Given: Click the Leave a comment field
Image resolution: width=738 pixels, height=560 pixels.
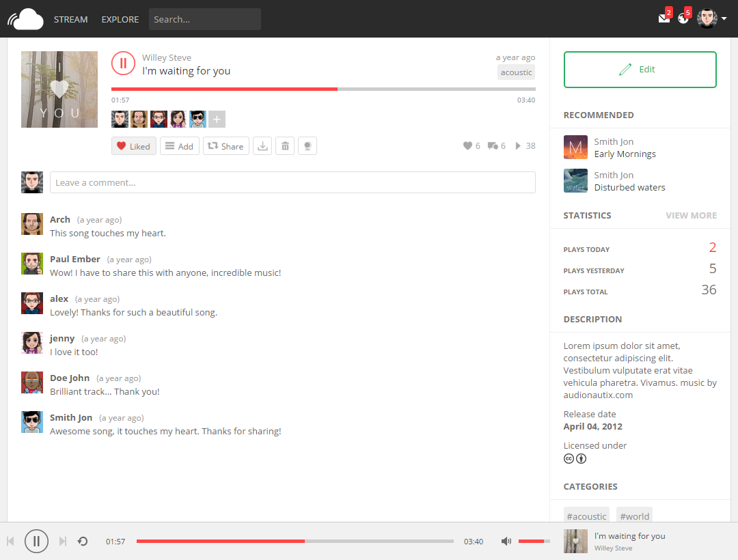Looking at the screenshot, I should click(292, 182).
